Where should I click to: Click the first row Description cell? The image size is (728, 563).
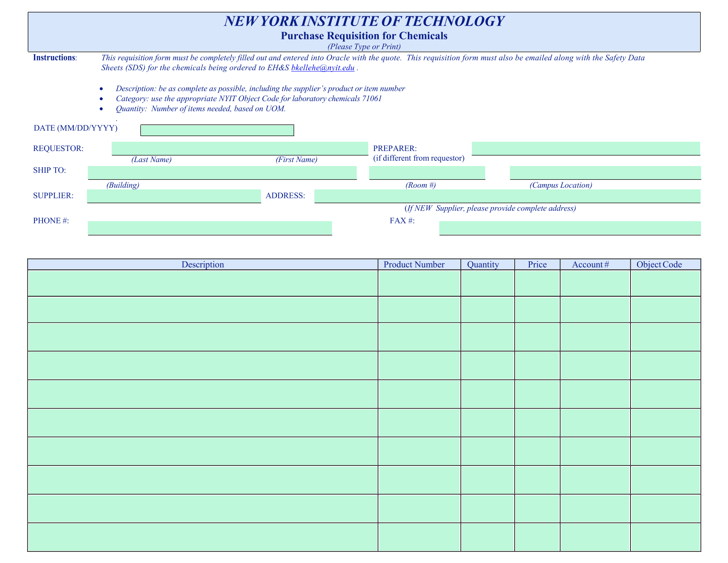tap(203, 283)
